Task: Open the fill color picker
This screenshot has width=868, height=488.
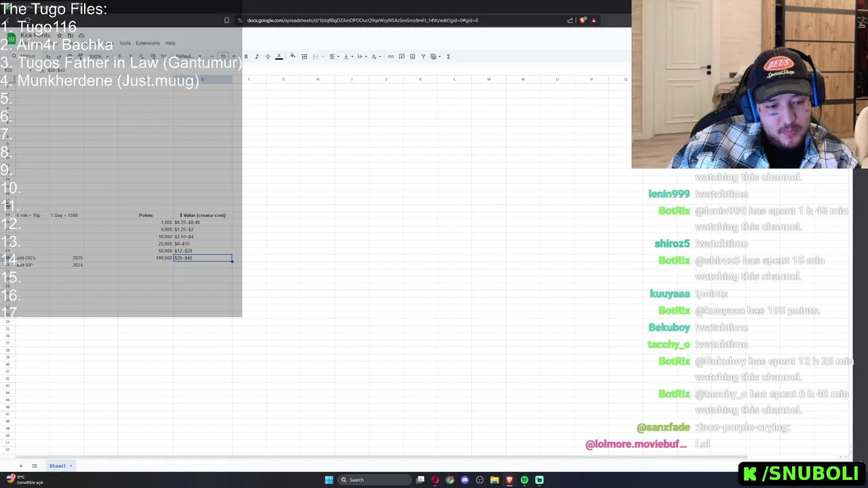Action: [x=293, y=56]
